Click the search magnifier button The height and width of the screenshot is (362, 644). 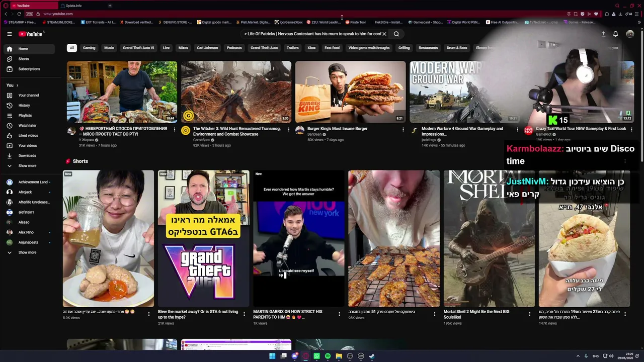(x=396, y=34)
